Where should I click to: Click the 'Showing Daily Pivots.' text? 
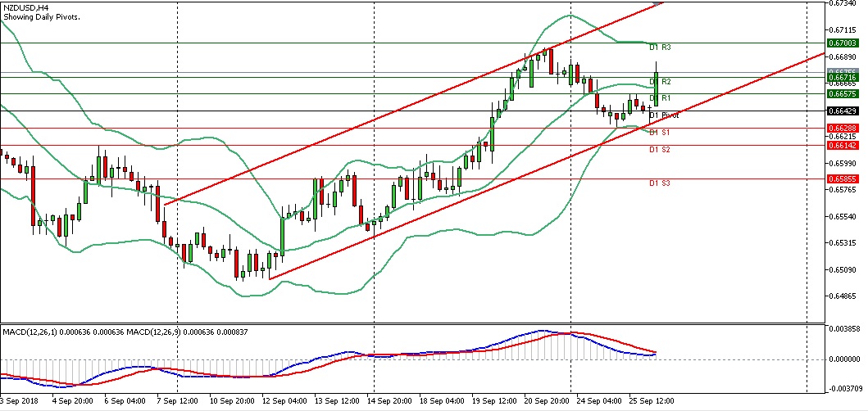41,17
